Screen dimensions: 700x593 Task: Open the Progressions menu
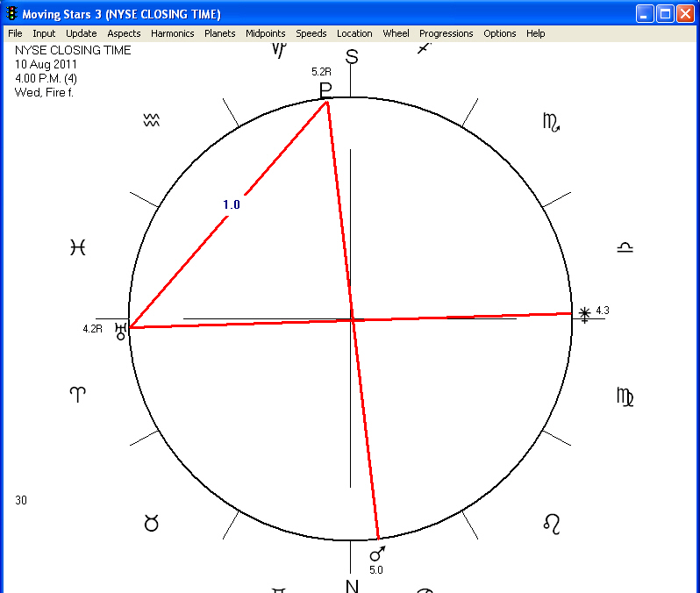(x=446, y=33)
